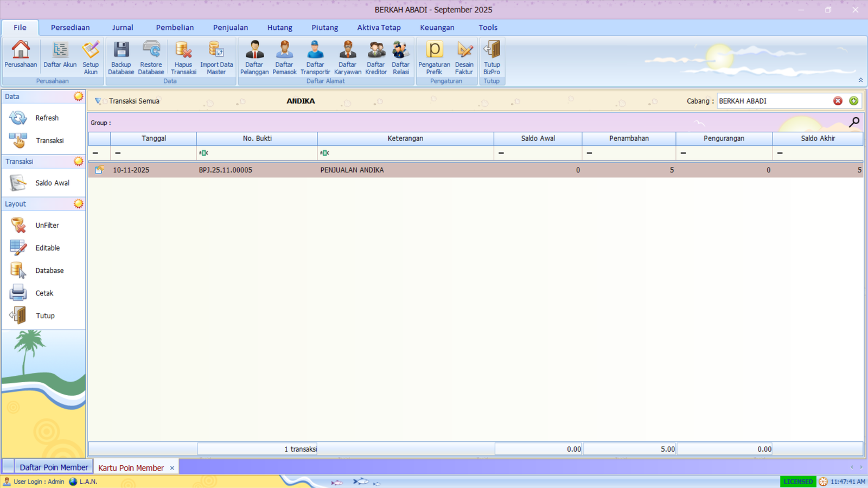Sort by the Saldo Akhir column header
The width and height of the screenshot is (868, 488).
point(818,138)
